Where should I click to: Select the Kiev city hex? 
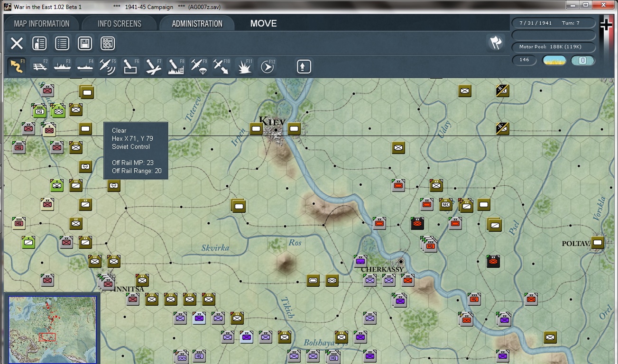point(276,130)
